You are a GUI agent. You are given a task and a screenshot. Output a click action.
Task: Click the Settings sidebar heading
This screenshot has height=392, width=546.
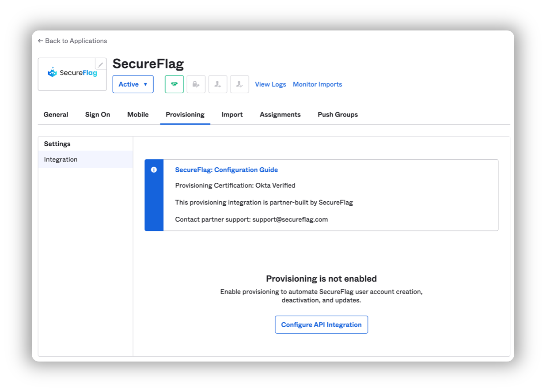click(57, 144)
